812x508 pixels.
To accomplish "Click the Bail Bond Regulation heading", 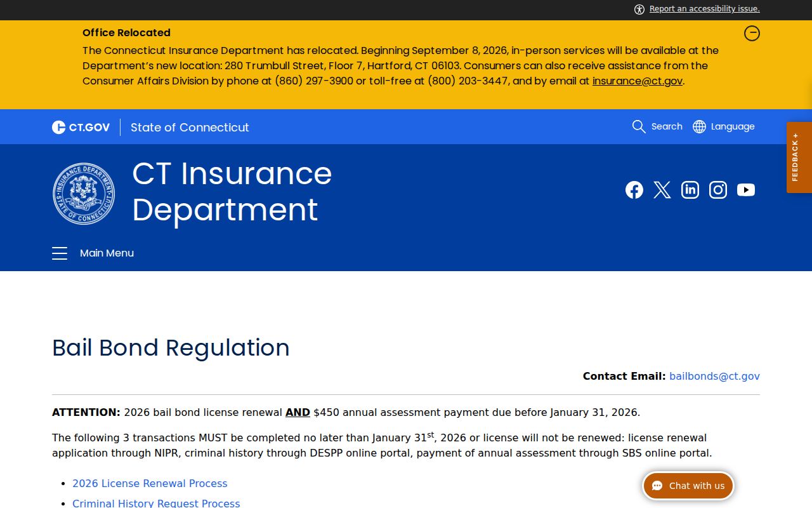I will 171,347.
